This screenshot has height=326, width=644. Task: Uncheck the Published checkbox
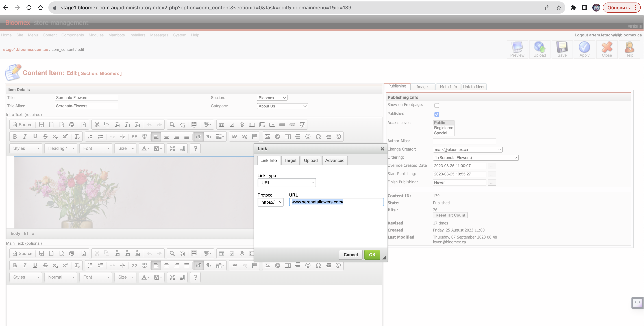point(437,114)
